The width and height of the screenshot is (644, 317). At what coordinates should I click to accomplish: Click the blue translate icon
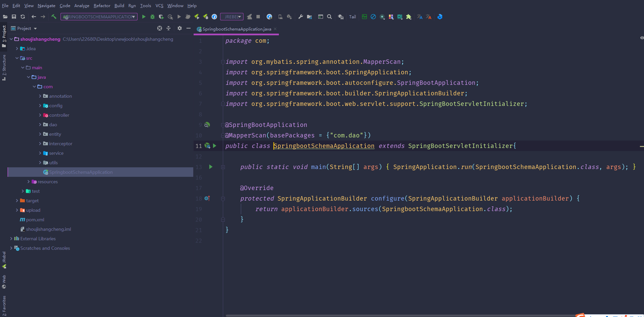click(x=420, y=17)
